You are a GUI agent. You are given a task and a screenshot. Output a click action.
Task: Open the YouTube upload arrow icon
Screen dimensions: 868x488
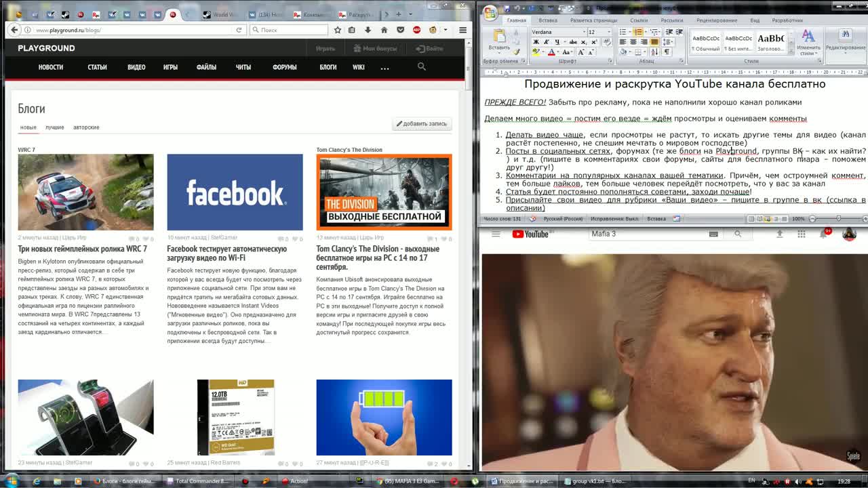(779, 234)
